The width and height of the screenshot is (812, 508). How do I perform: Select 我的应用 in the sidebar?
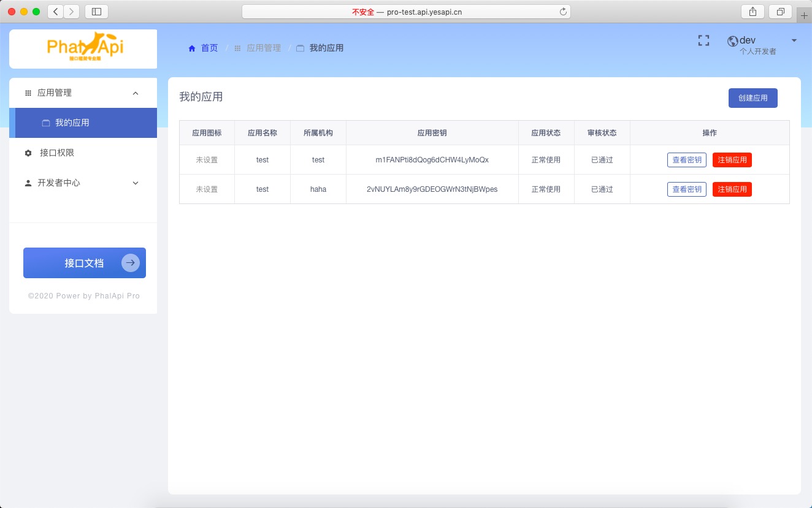tap(72, 123)
